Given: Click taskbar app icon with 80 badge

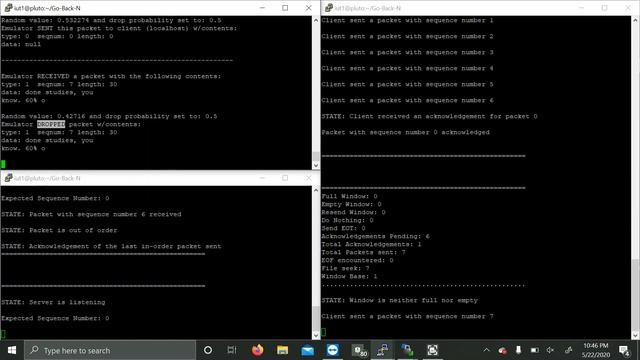Looking at the screenshot, I should tap(360, 350).
